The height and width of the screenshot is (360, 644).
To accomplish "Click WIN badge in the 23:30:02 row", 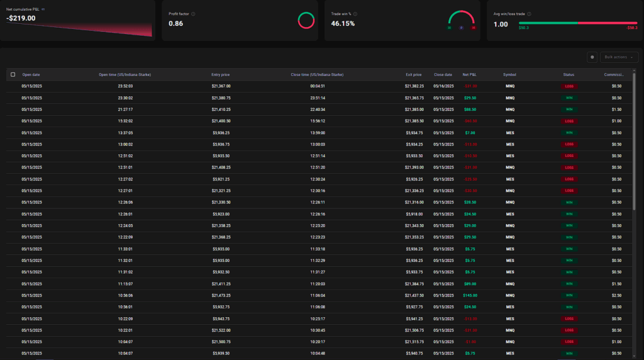I will coord(569,98).
